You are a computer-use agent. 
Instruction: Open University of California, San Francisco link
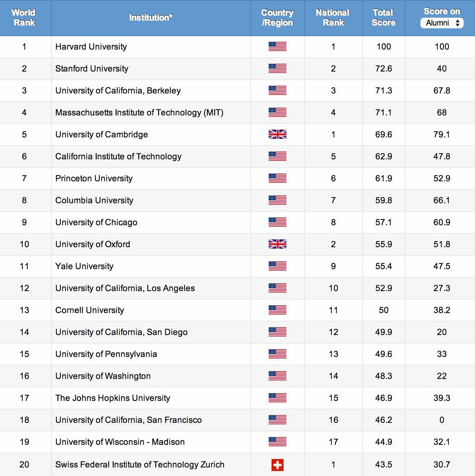(x=129, y=420)
